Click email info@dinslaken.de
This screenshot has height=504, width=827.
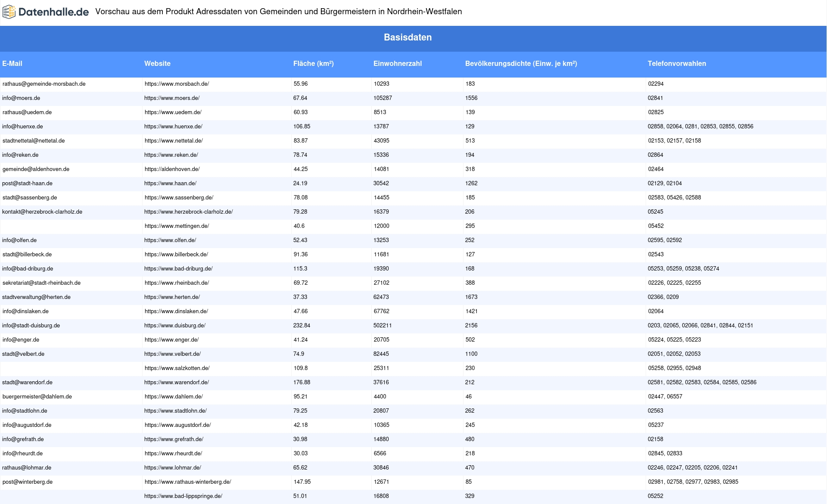pos(25,311)
